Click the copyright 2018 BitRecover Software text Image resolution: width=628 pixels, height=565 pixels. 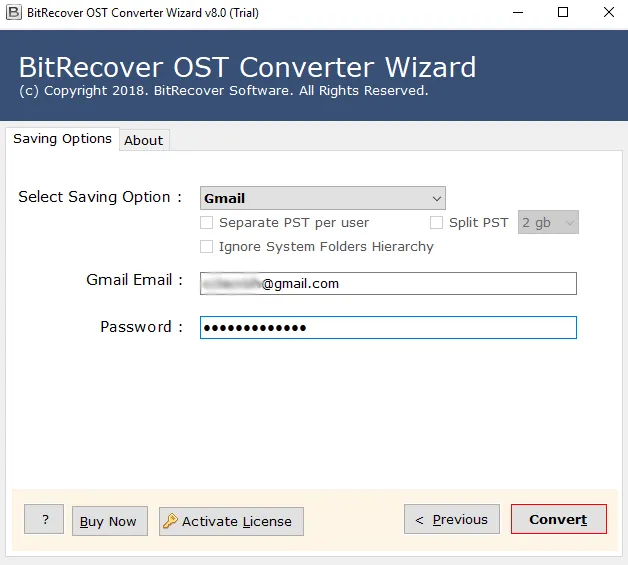click(x=224, y=91)
